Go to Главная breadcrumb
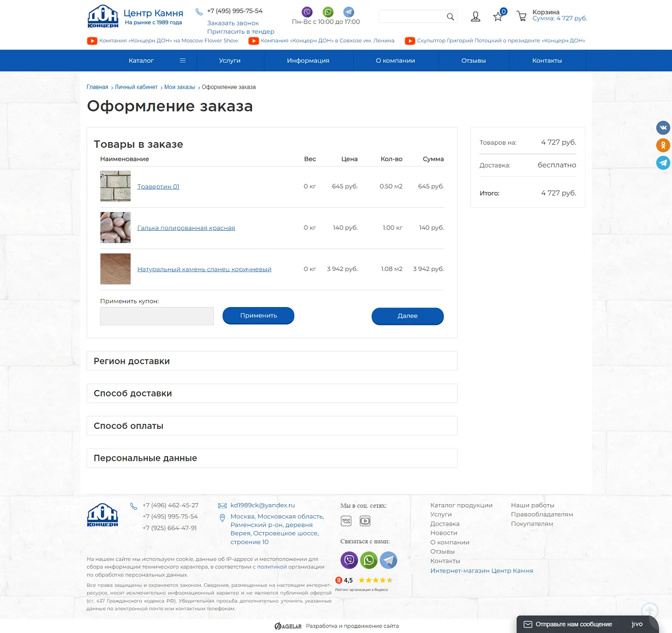This screenshot has width=672, height=633. pos(97,87)
